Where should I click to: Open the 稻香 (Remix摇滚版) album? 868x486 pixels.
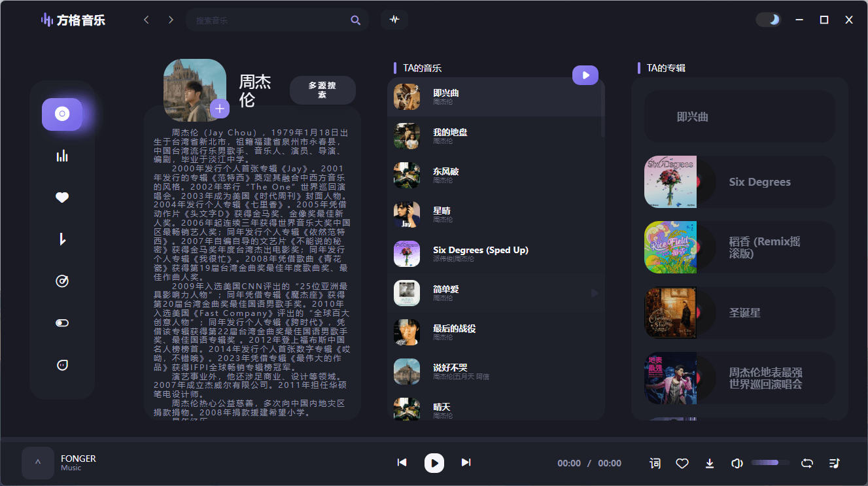click(x=740, y=247)
